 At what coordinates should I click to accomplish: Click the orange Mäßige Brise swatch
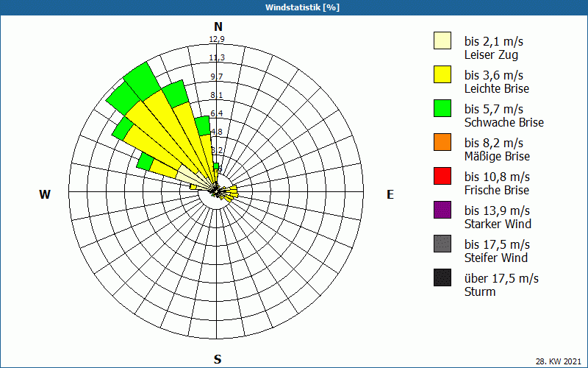click(x=442, y=142)
